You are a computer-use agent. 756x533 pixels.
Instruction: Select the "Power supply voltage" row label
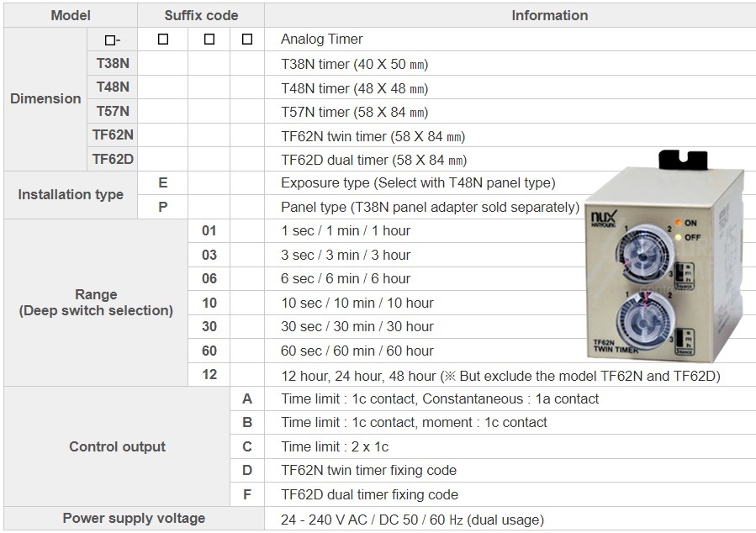pyautogui.click(x=134, y=519)
